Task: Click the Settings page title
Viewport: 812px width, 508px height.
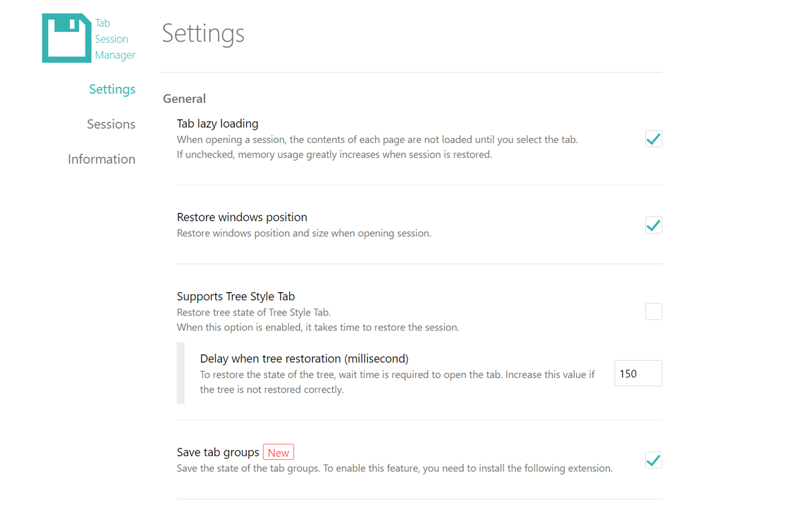Action: [x=203, y=34]
